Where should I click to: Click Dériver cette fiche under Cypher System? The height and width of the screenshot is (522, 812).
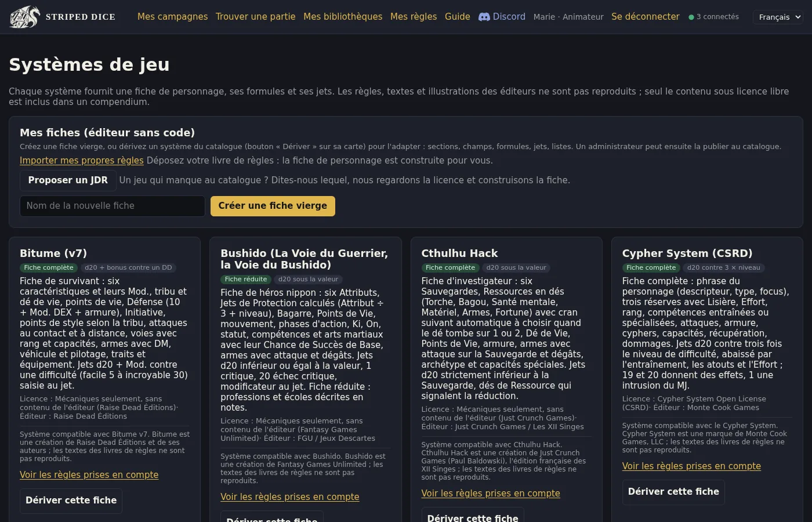coord(673,492)
